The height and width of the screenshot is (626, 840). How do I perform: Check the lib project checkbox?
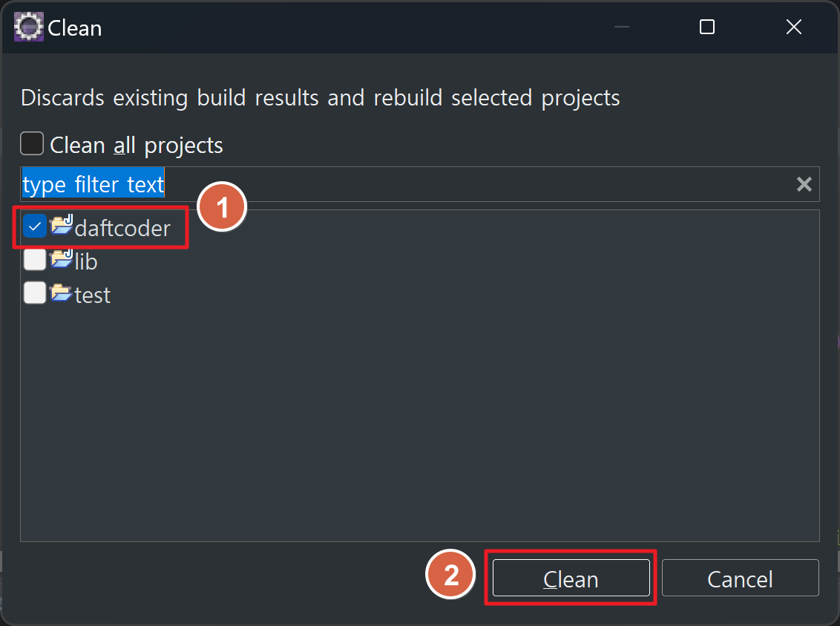pos(34,259)
